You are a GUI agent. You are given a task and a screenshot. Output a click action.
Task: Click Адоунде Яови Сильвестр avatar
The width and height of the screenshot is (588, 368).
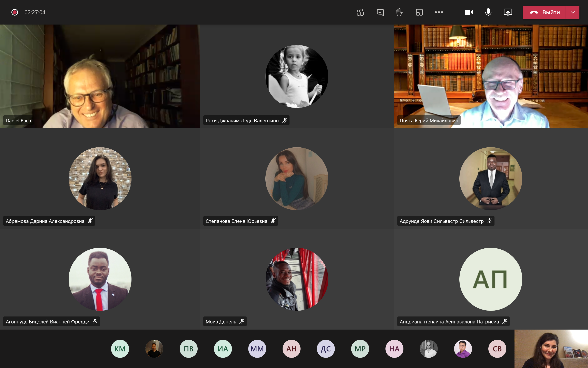(x=491, y=179)
